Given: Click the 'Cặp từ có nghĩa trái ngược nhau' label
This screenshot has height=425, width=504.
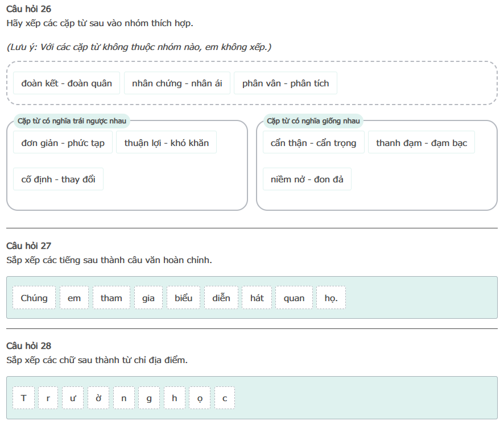Looking at the screenshot, I should coord(72,121).
